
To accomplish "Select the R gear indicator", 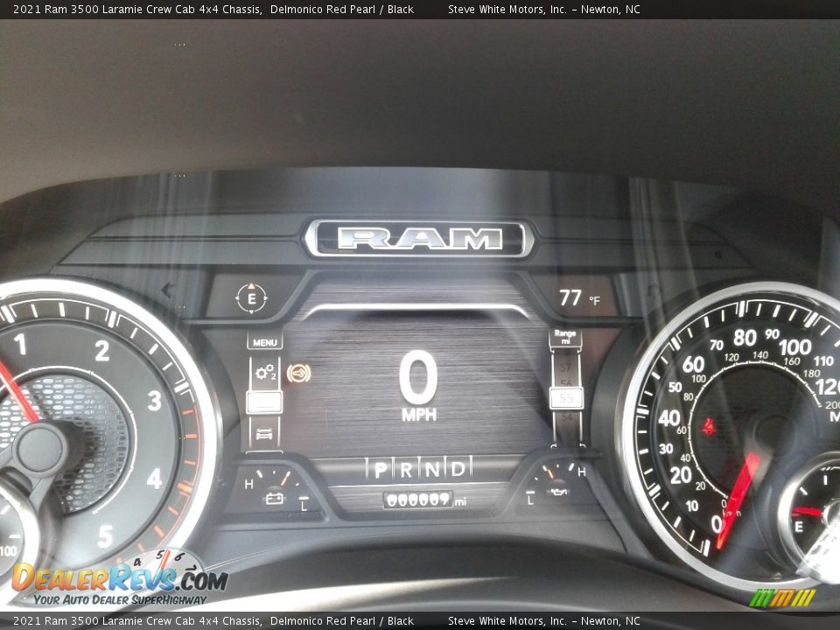I will point(406,470).
